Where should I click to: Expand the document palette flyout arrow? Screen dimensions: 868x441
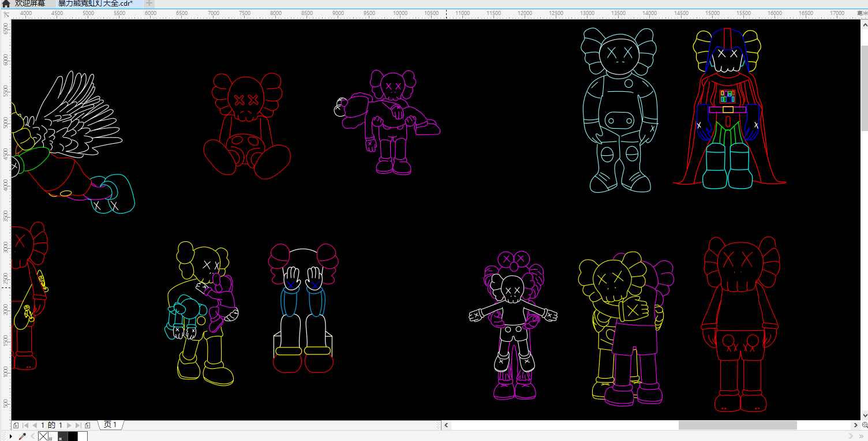12,436
